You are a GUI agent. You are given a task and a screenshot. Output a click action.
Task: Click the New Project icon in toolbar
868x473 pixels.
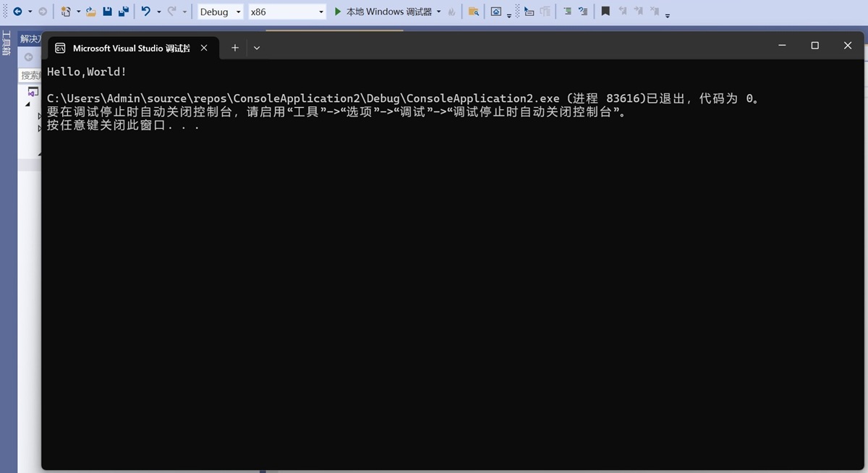tap(66, 12)
